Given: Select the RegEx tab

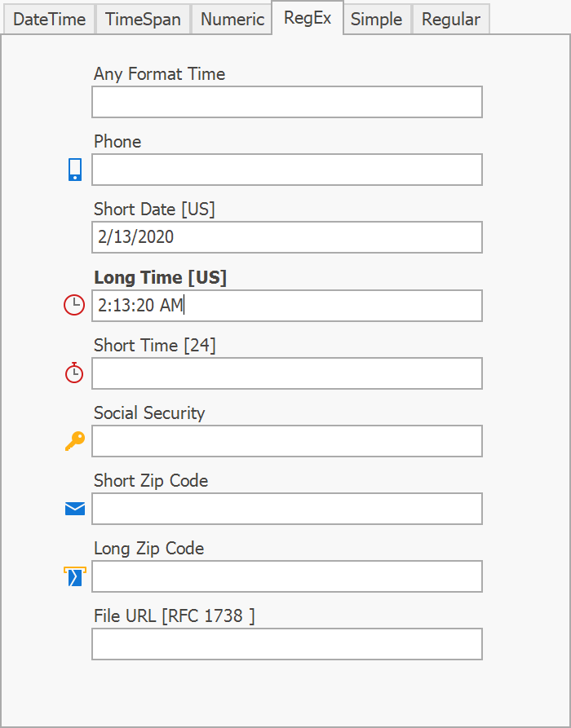Looking at the screenshot, I should coord(308,18).
